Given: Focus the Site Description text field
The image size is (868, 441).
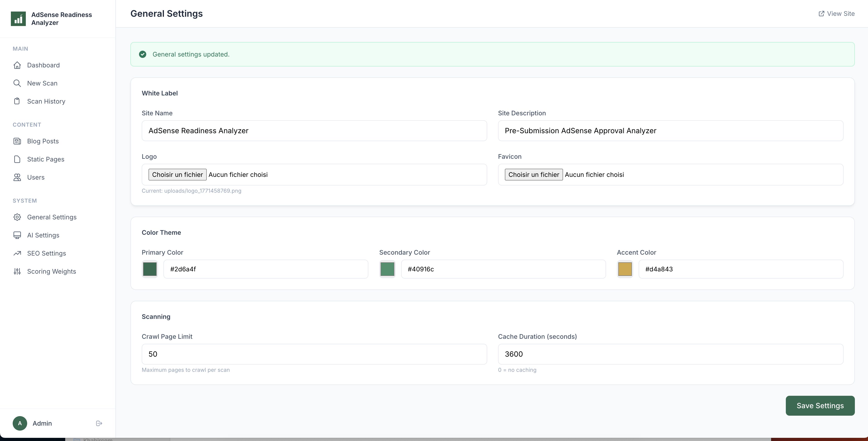Looking at the screenshot, I should point(670,131).
